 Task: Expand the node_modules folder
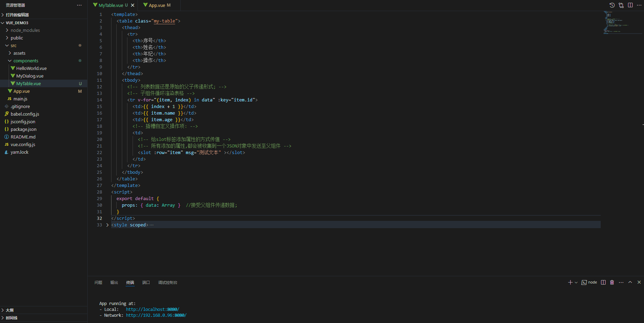[x=44, y=30]
